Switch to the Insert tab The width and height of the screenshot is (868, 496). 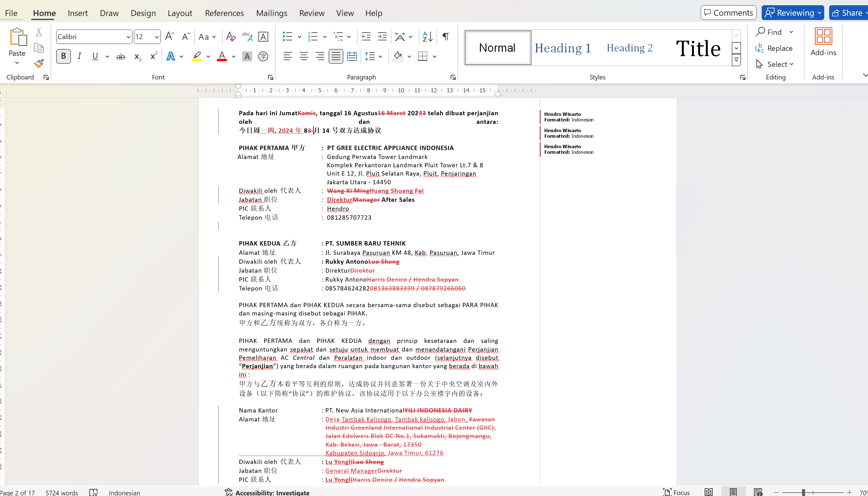point(78,13)
